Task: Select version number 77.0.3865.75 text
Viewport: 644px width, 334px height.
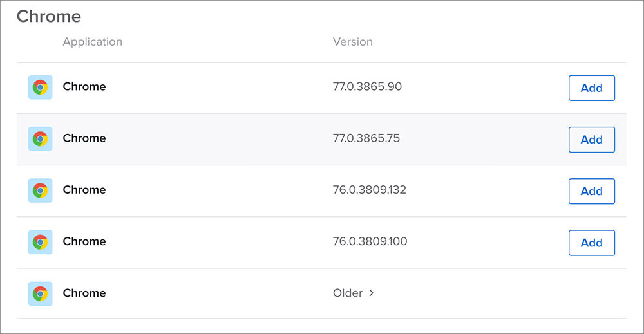Action: (x=366, y=138)
